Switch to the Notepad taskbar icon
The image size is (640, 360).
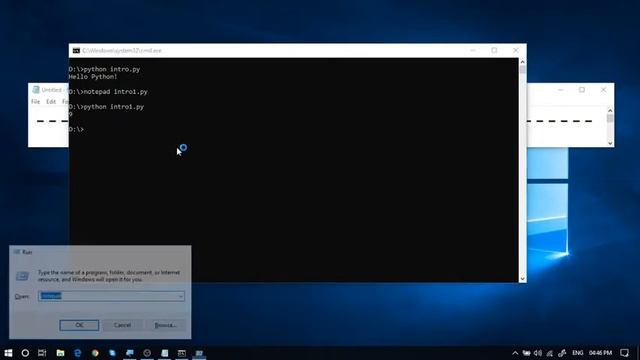[164, 353]
